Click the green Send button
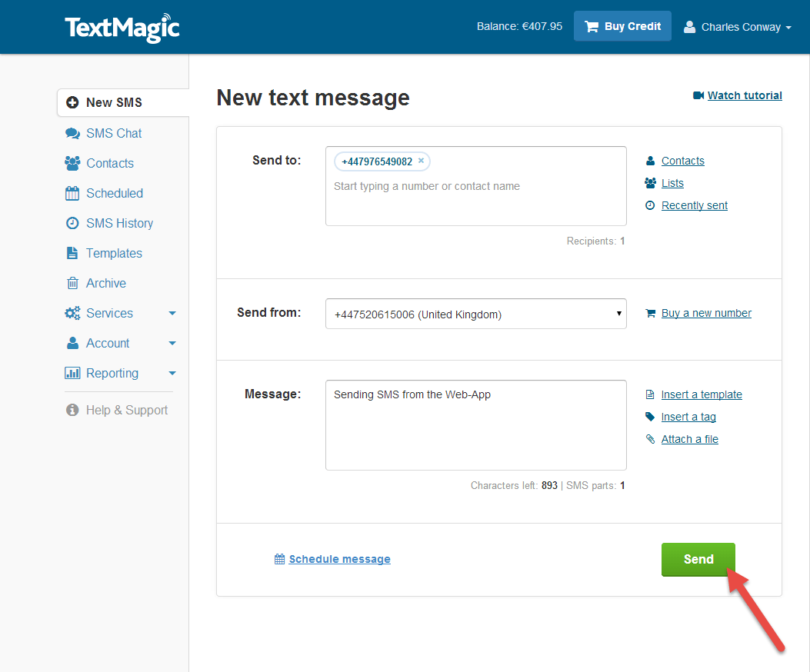The width and height of the screenshot is (810, 672). click(x=698, y=560)
